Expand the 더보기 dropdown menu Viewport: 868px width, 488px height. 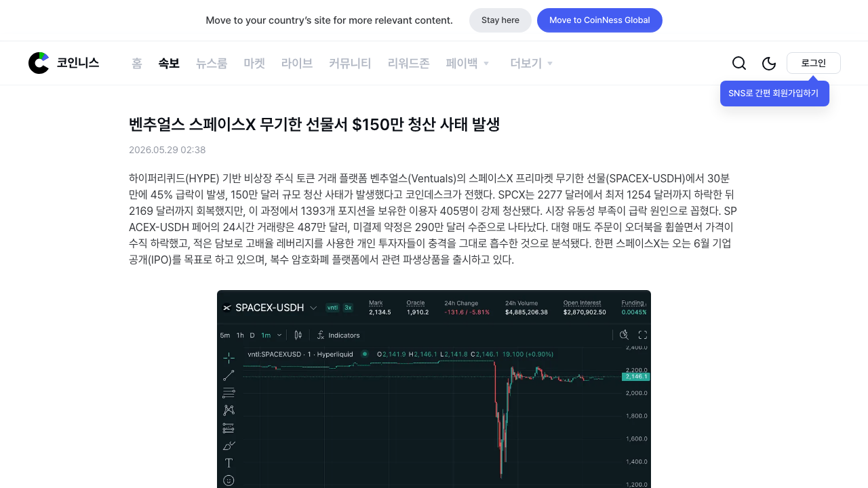(532, 63)
